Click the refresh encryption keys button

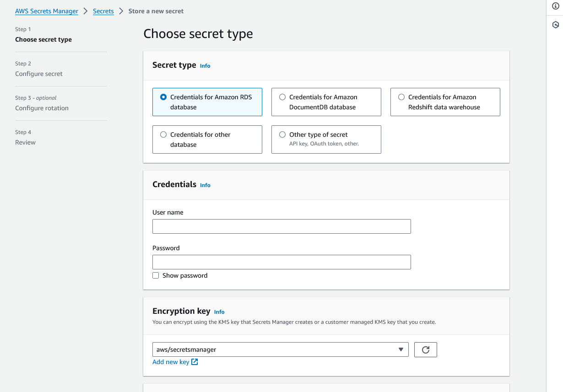click(426, 349)
